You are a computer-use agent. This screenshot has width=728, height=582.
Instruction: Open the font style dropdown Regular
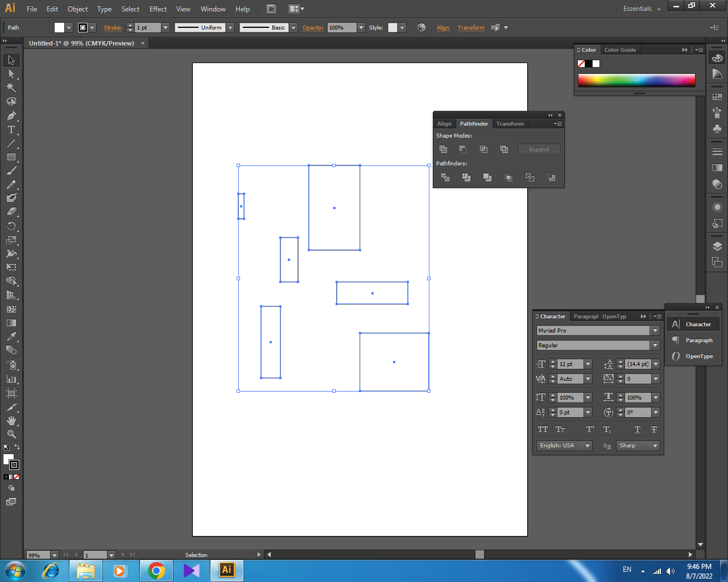[x=655, y=346]
